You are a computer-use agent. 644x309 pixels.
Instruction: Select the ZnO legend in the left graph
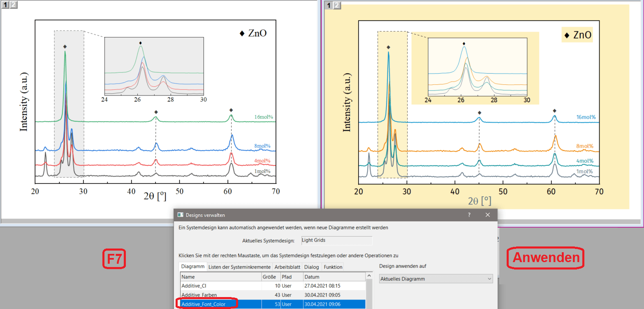(253, 33)
